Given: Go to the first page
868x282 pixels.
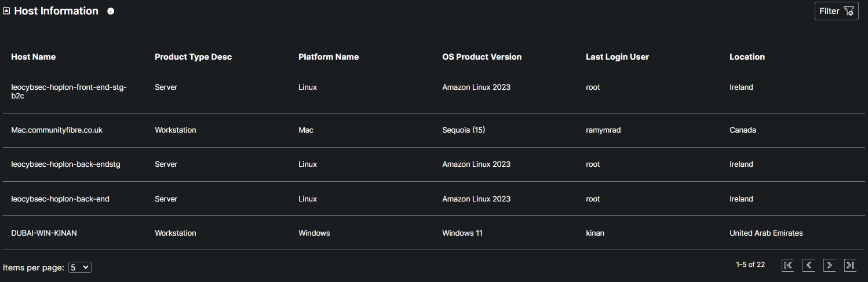Looking at the screenshot, I should click(787, 265).
